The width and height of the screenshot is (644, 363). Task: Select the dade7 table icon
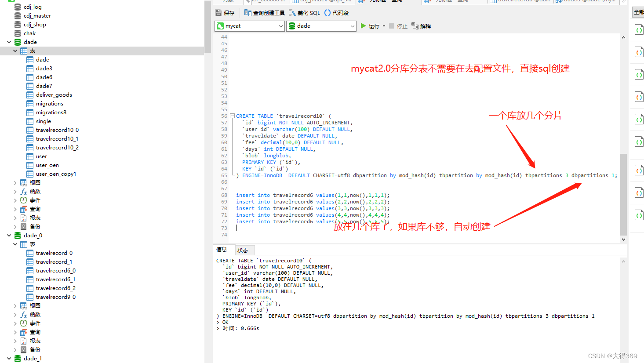point(30,86)
